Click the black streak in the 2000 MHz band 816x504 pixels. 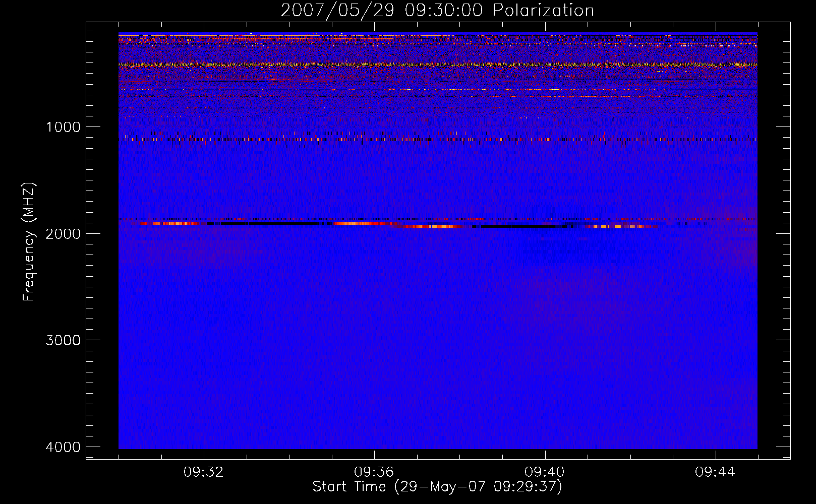524,226
